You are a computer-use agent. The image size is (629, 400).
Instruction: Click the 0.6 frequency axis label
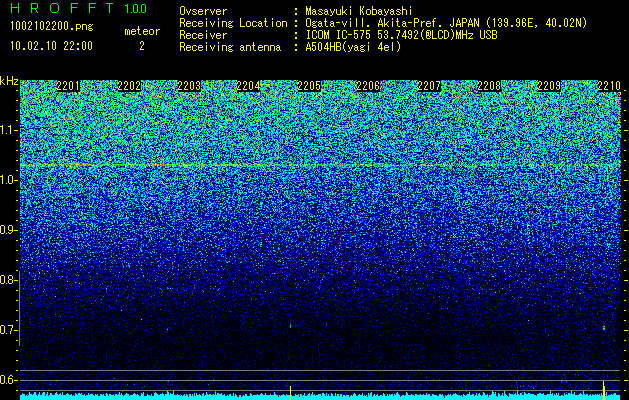tap(8, 380)
